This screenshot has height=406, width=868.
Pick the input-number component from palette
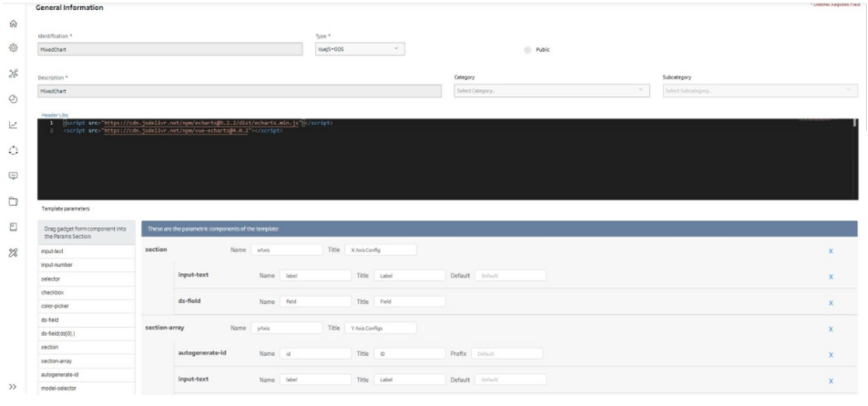click(x=87, y=265)
